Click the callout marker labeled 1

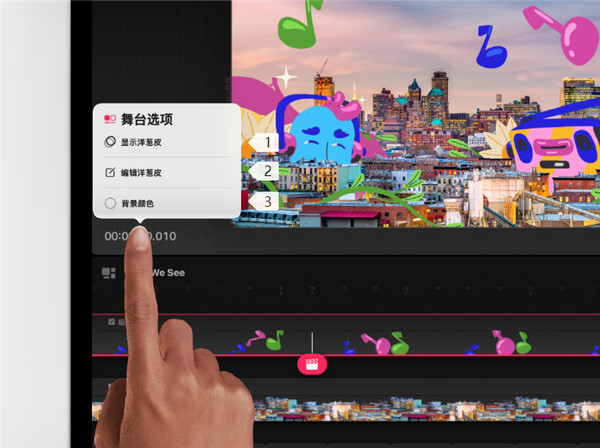tap(264, 142)
